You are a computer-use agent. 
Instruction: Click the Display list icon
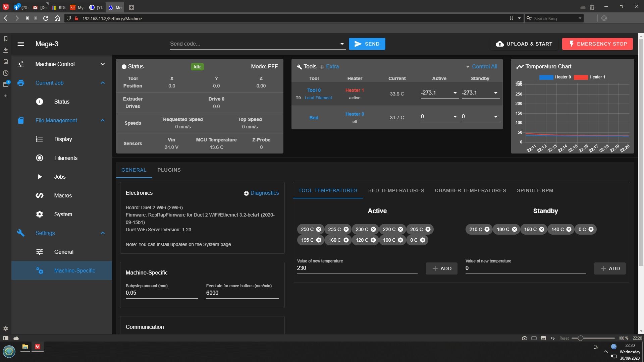click(x=40, y=139)
